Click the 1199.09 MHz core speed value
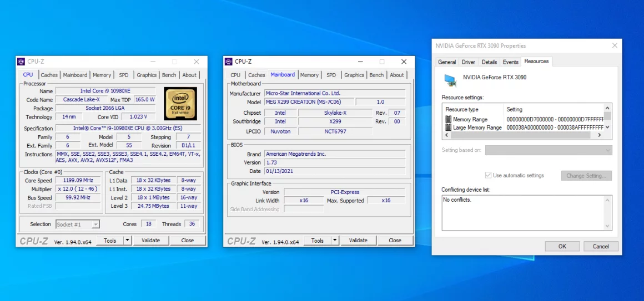 pyautogui.click(x=78, y=181)
